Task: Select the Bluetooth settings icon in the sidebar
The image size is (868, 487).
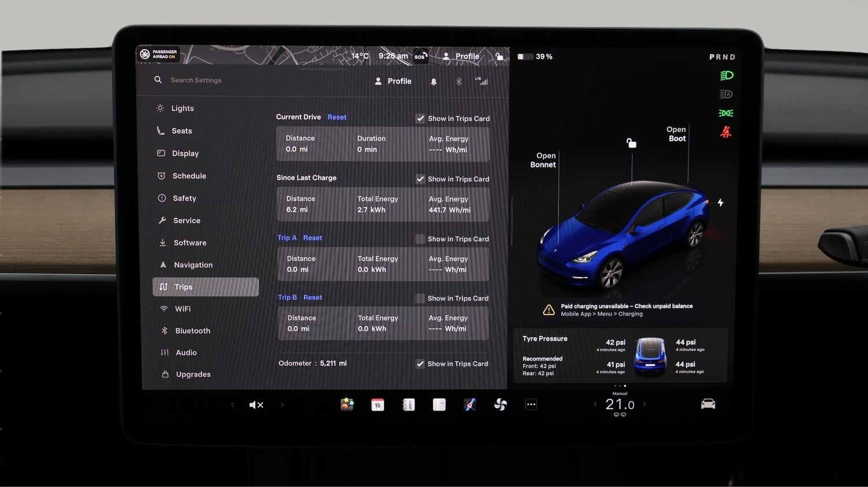Action: pyautogui.click(x=163, y=331)
